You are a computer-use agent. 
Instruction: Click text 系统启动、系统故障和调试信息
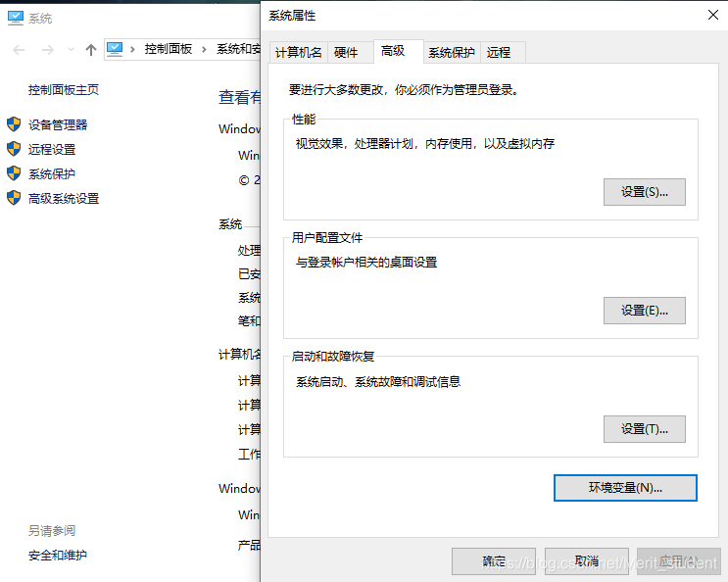point(378,382)
